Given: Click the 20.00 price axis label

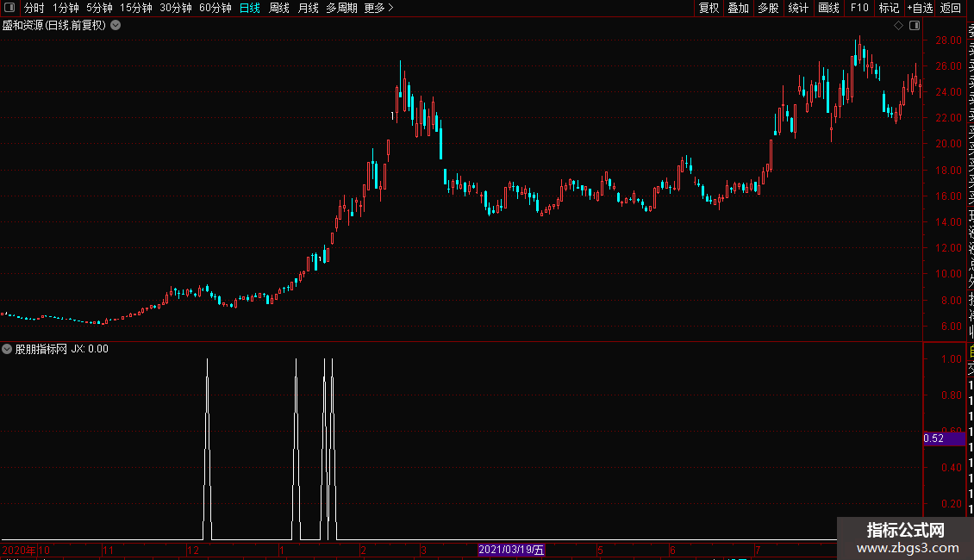Looking at the screenshot, I should pyautogui.click(x=948, y=143).
